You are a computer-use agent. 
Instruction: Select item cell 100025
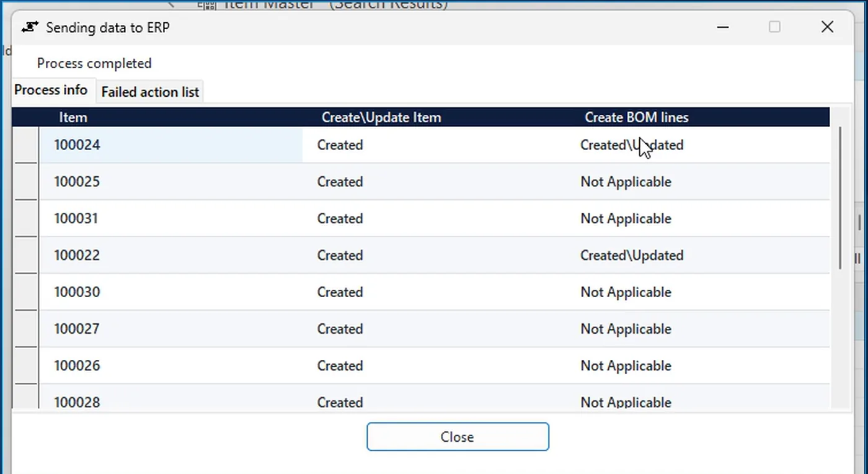172,182
